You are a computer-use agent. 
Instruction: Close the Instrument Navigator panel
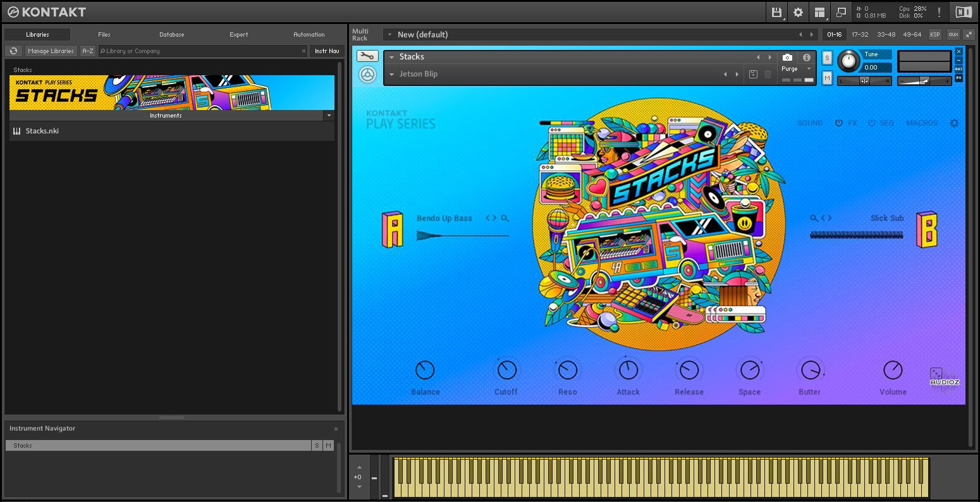[x=336, y=429]
